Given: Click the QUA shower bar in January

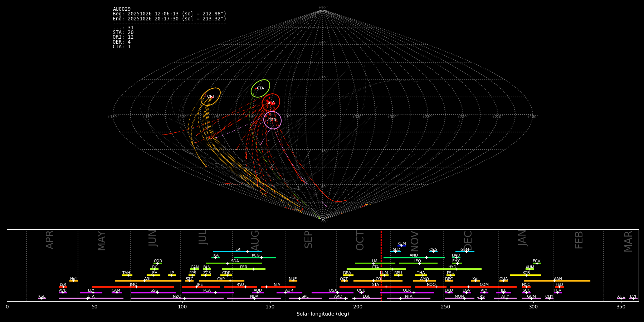Looking at the screenshot, I should point(503,281).
